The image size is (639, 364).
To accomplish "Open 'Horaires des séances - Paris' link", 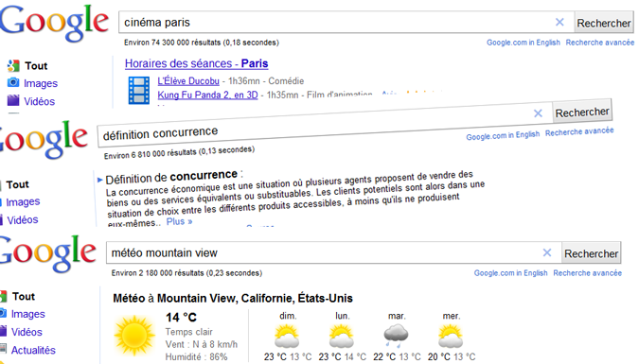I will point(196,63).
